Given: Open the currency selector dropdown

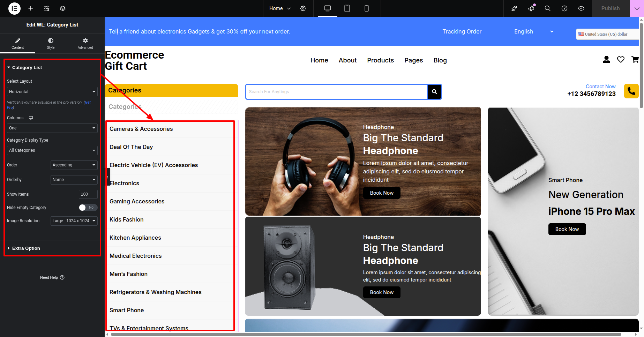Looking at the screenshot, I should pos(607,34).
